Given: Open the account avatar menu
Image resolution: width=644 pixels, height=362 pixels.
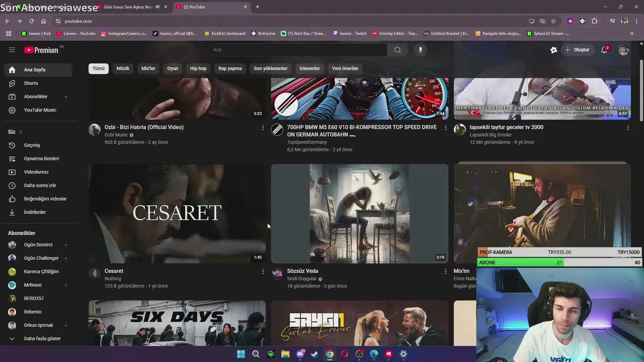Looking at the screenshot, I should click(x=623, y=50).
